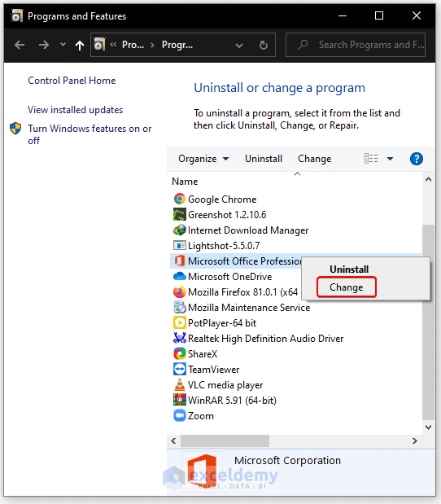Click the Microsoft Office icon in list
The image size is (441, 504).
180,261
